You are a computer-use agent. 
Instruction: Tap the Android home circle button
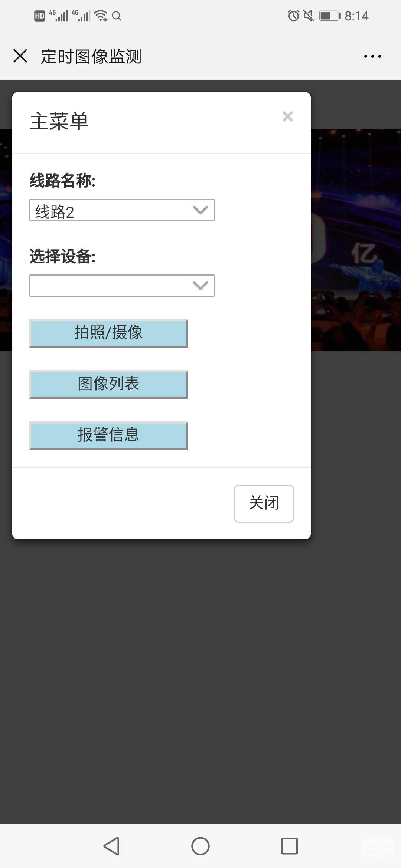(x=200, y=846)
